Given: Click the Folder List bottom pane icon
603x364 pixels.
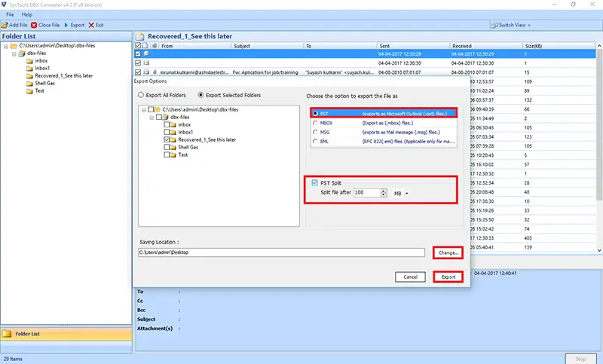Looking at the screenshot, I should [7, 334].
